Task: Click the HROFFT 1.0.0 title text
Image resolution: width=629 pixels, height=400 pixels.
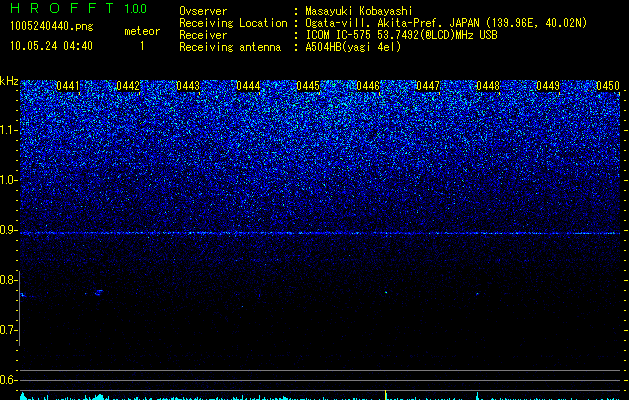Action: tap(78, 8)
